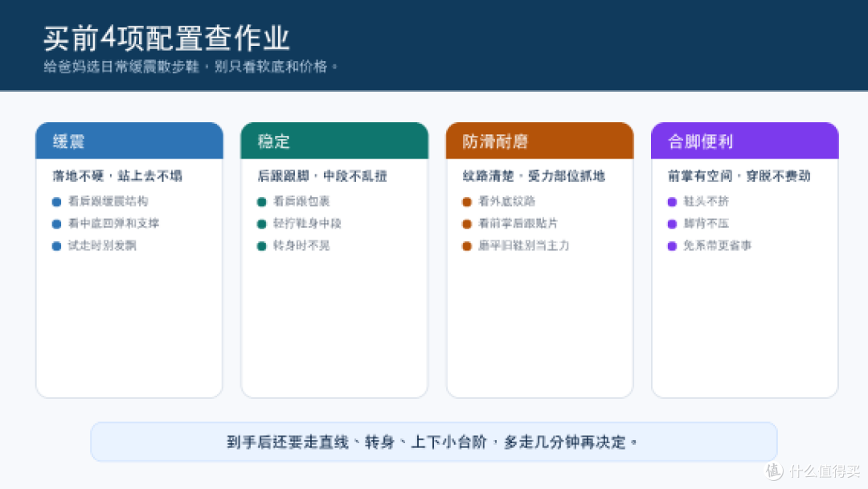Image resolution: width=868 pixels, height=489 pixels.
Task: Click the green bullet dot beside "转身时不晃"
Action: point(262,246)
